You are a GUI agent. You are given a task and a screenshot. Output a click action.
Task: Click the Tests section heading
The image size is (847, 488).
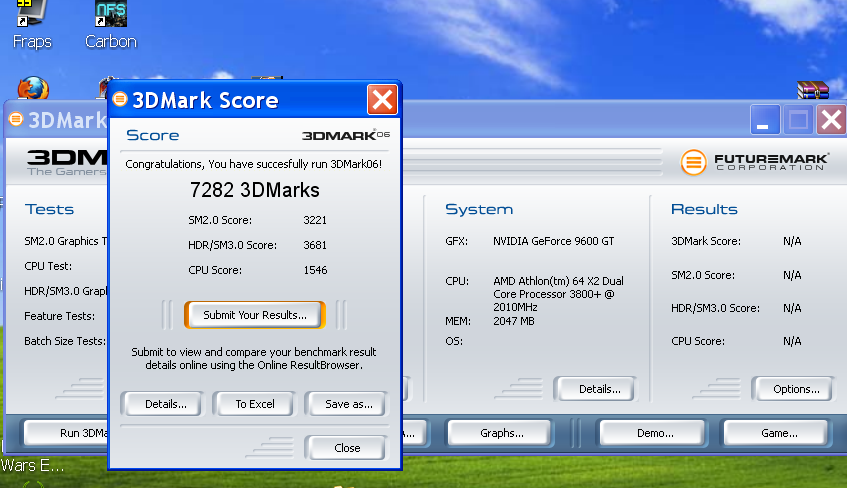(x=49, y=209)
